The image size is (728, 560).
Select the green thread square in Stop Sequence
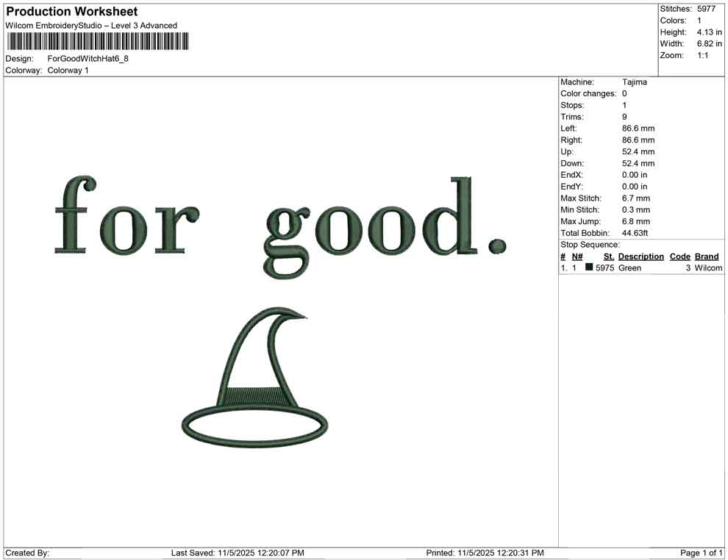tap(588, 268)
